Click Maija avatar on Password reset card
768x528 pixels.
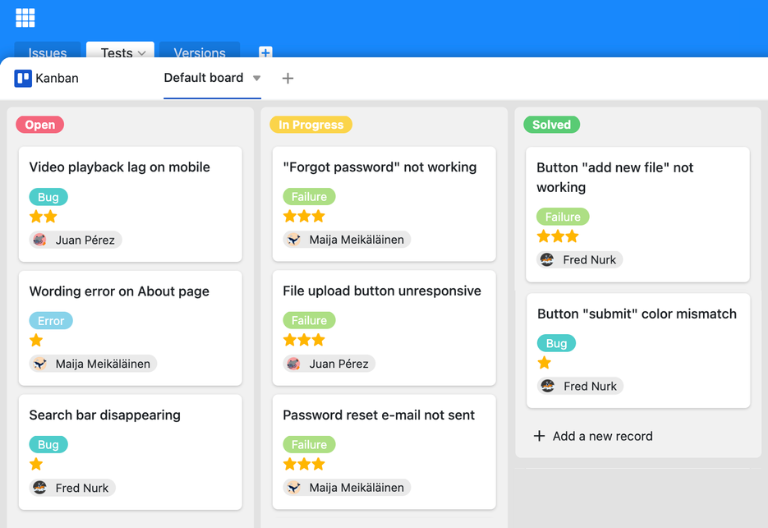click(293, 487)
